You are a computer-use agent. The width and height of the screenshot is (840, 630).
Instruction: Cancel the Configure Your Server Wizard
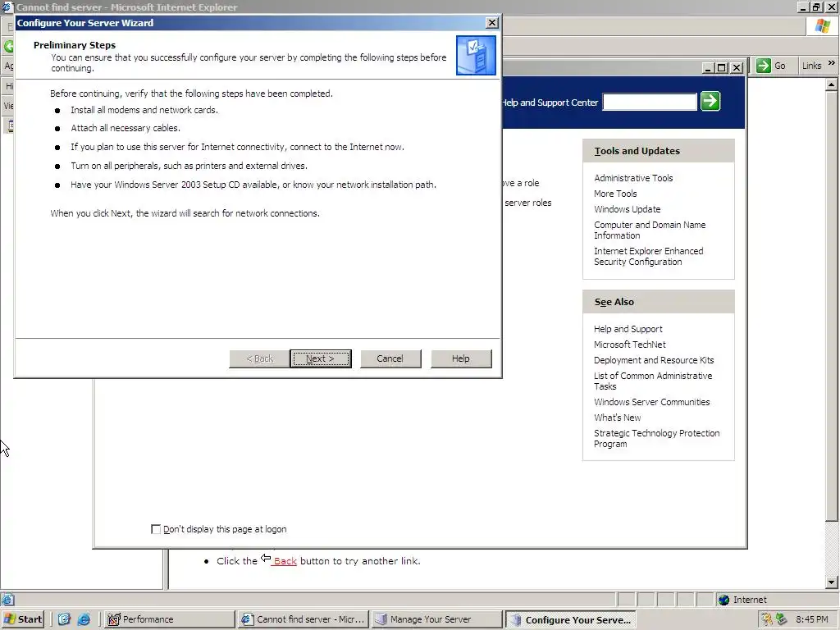point(390,358)
